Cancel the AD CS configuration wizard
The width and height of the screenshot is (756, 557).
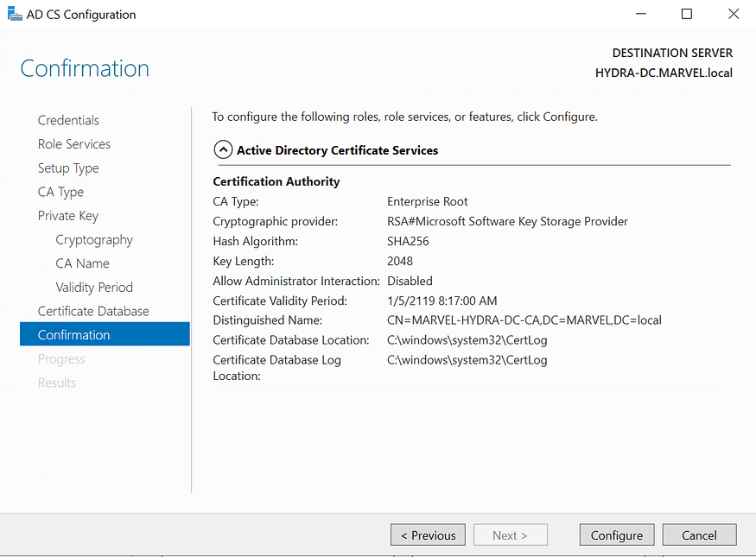pos(699,535)
